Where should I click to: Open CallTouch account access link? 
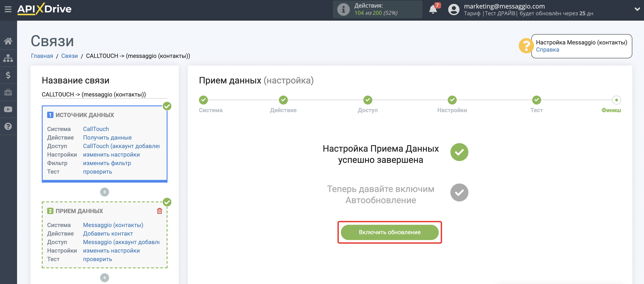[121, 146]
